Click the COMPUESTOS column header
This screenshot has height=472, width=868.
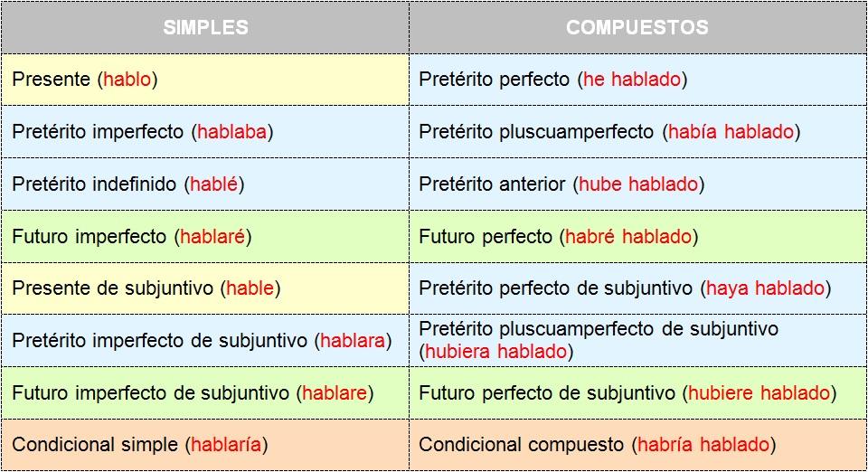click(637, 27)
